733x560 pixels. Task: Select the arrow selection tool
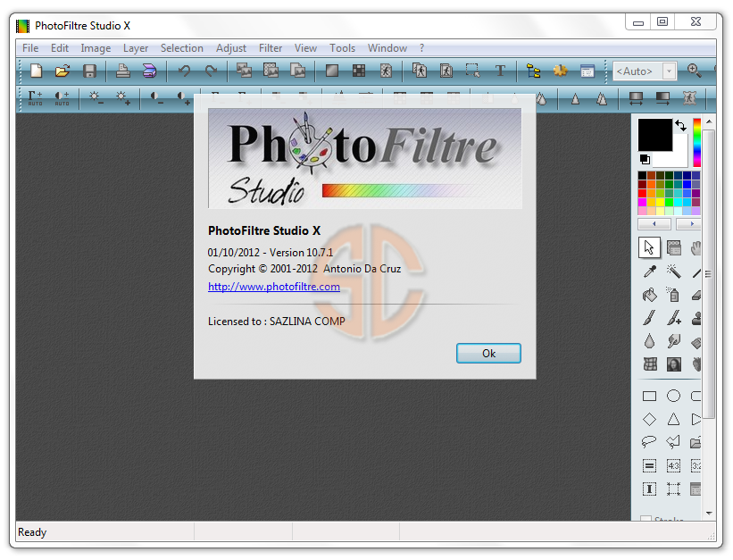[650, 247]
